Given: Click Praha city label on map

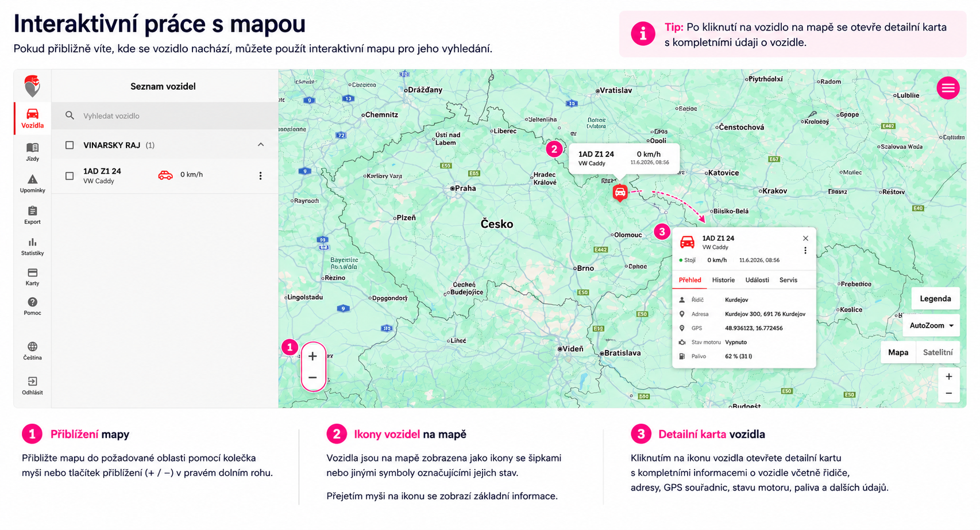Looking at the screenshot, I should point(465,188).
